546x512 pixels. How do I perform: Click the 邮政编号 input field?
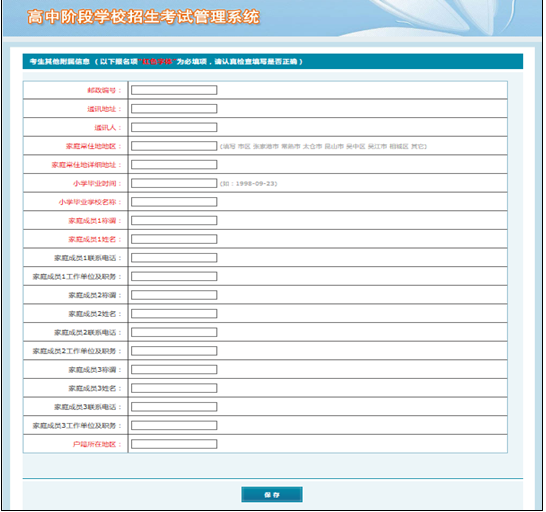coord(174,90)
